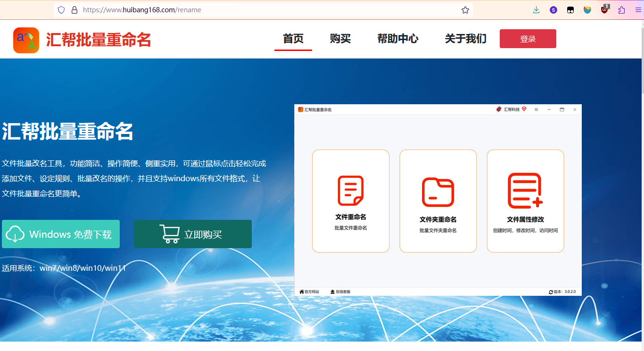This screenshot has width=644, height=351.
Task: Open the browser hamburger menu
Action: (638, 10)
